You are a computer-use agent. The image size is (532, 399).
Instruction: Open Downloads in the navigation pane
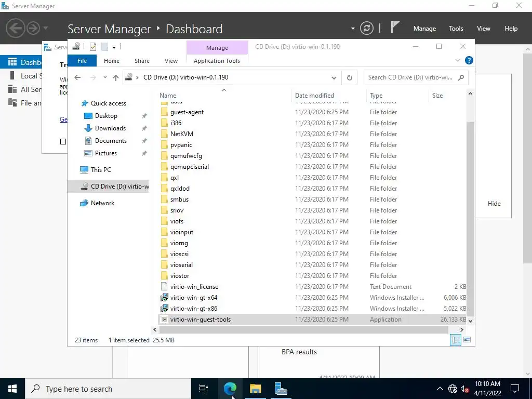click(x=110, y=128)
